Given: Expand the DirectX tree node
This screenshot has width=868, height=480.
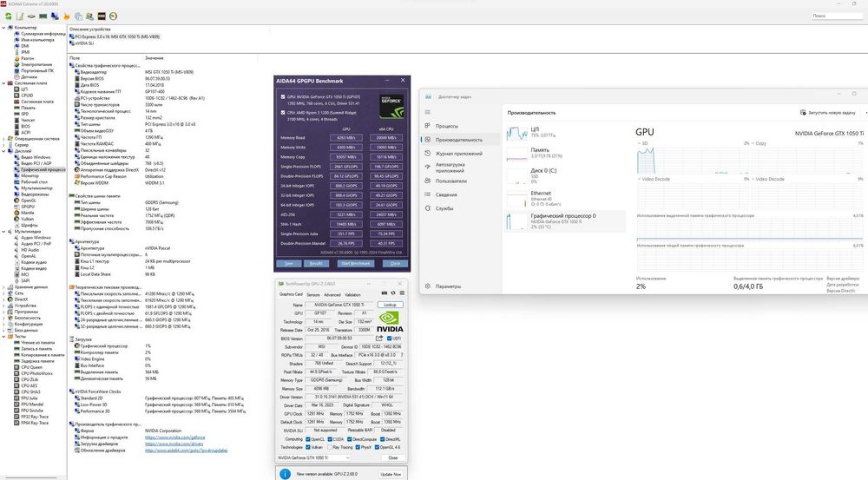Looking at the screenshot, I should click(3, 299).
